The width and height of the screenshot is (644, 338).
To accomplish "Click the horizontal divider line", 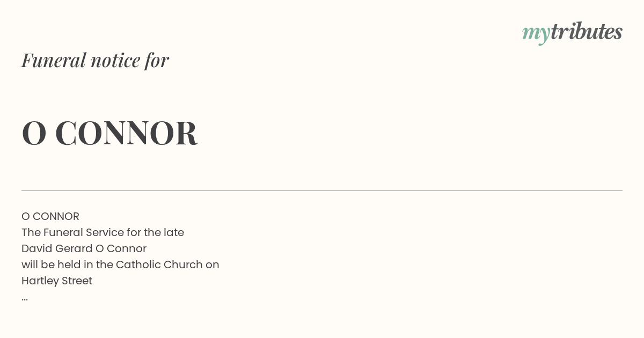I will pyautogui.click(x=322, y=190).
